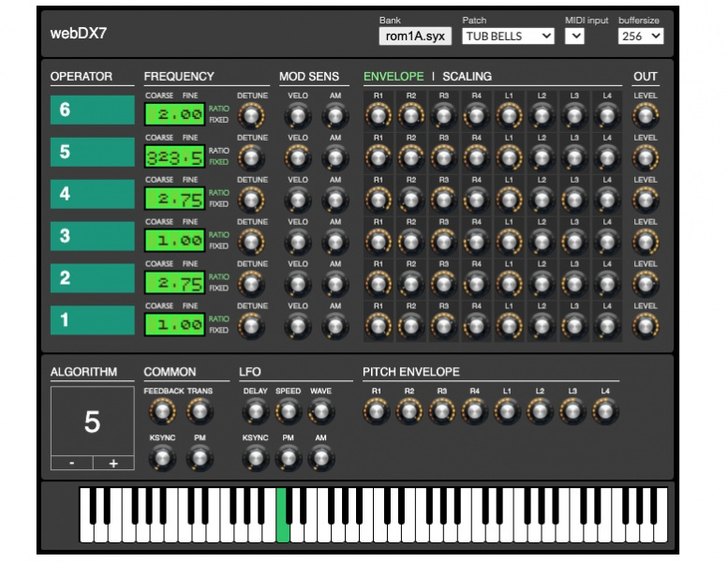The image size is (728, 562).
Task: Click operator 2 envelope L1 knob
Action: 509,284
